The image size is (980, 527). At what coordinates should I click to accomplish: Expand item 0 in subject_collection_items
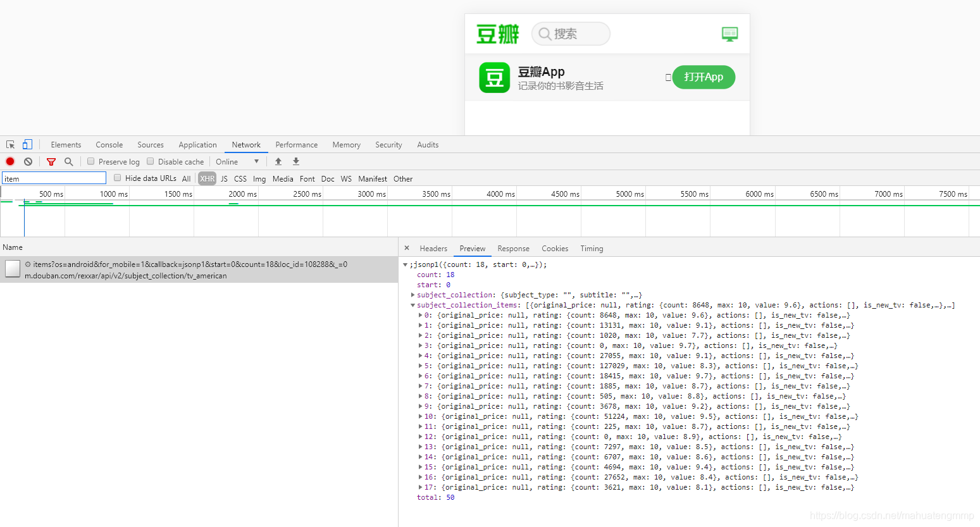(x=421, y=315)
